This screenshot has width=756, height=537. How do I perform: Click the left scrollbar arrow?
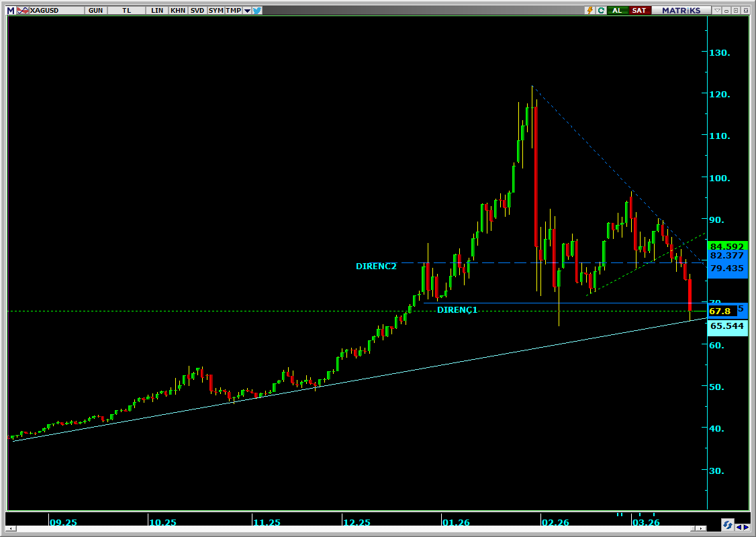coord(11,528)
